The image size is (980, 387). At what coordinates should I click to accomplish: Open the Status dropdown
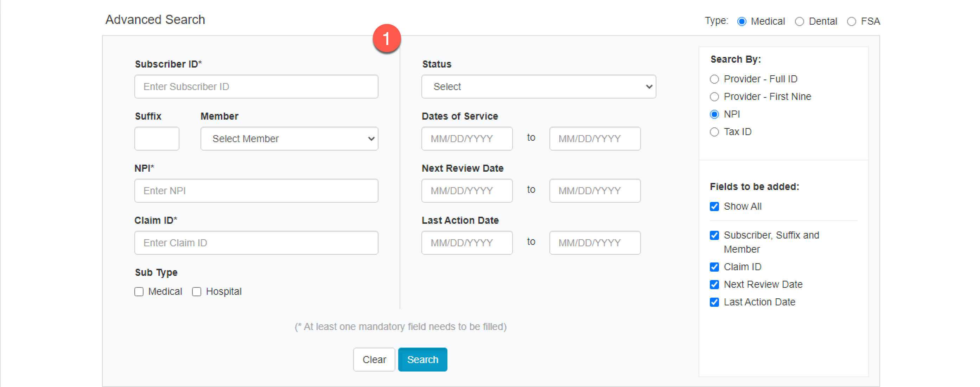click(538, 87)
